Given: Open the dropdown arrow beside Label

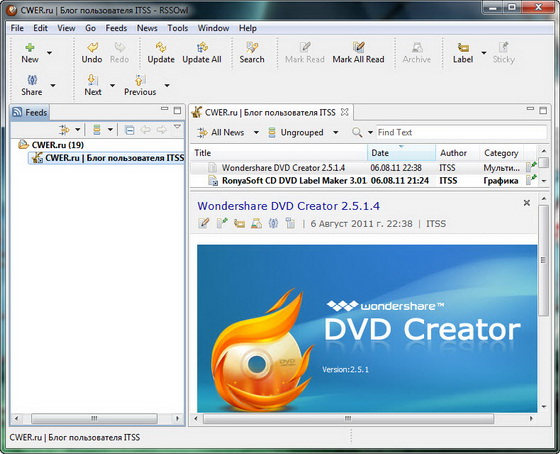Looking at the screenshot, I should (484, 53).
